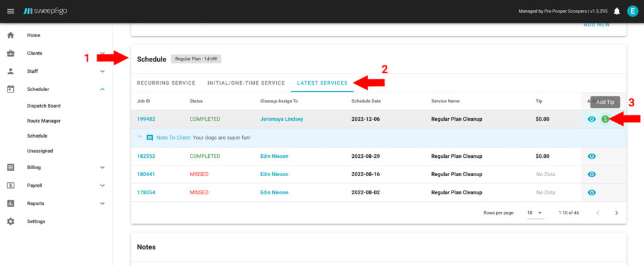Go to next page of services
Screen dimensions: 644x266
pos(616,213)
